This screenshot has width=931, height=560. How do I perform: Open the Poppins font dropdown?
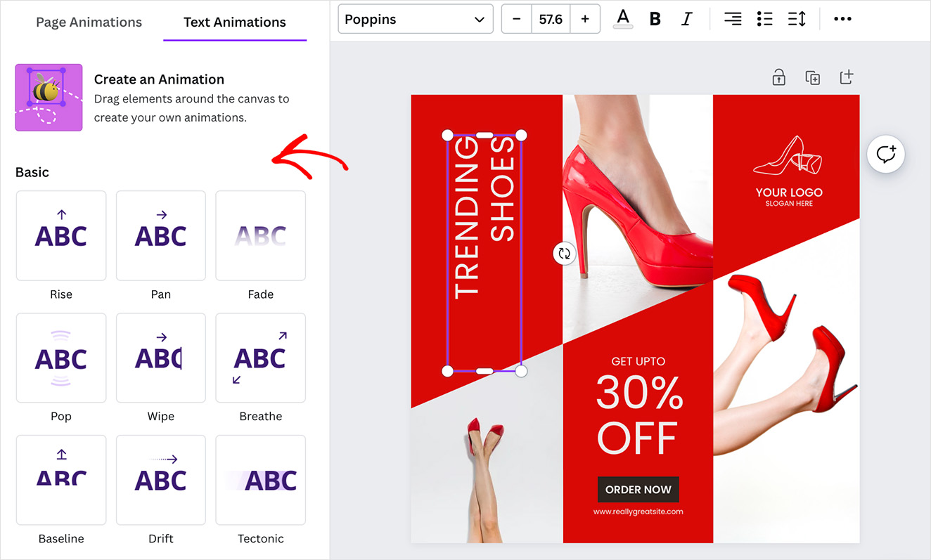pos(415,20)
